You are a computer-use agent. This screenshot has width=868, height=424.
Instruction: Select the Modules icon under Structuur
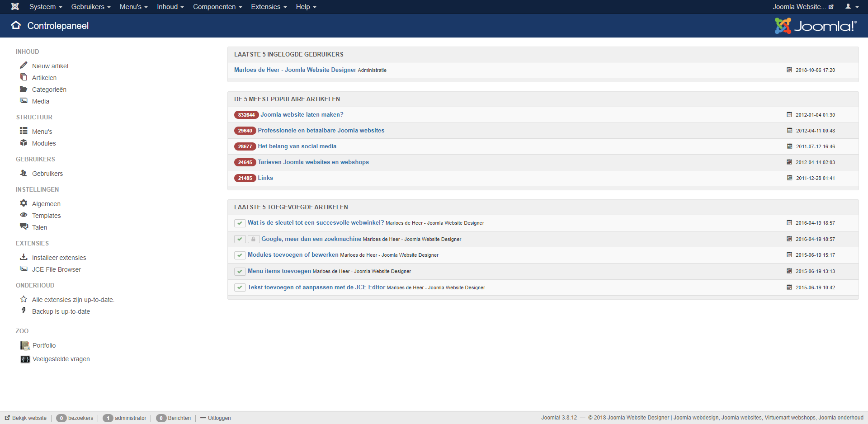tap(24, 143)
